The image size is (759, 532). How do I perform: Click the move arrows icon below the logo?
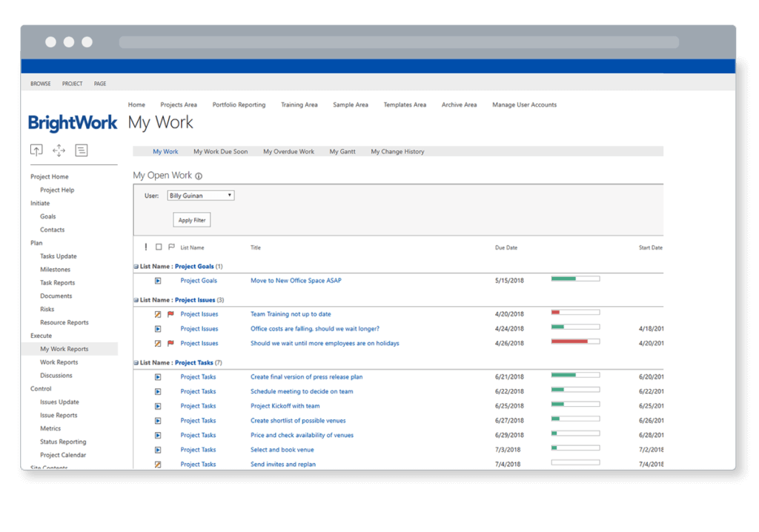click(59, 150)
